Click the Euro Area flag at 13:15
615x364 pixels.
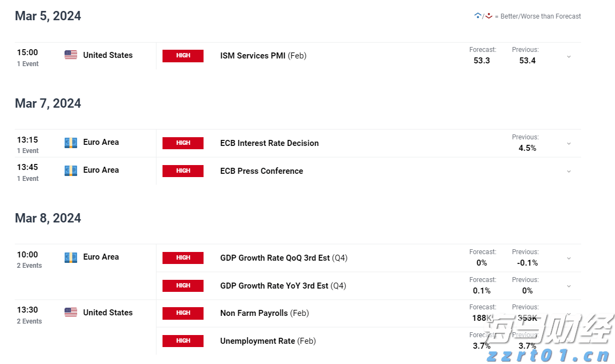pyautogui.click(x=71, y=143)
